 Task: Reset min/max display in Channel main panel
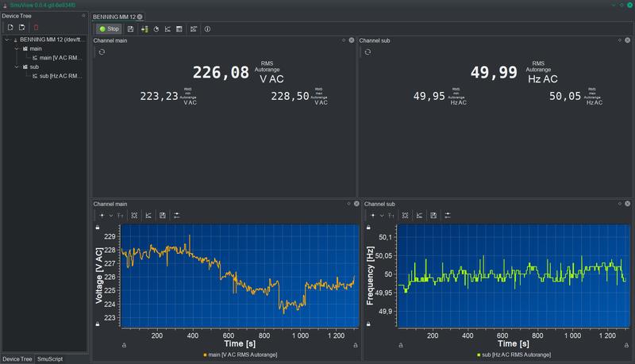(102, 52)
